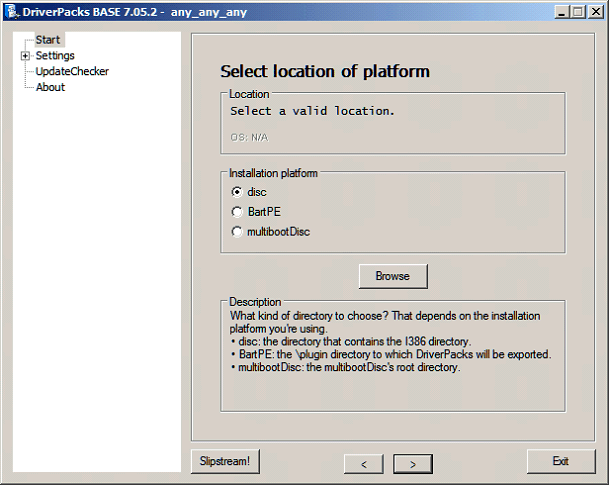
Task: Click the DriverPacks app icon in title bar
Action: point(11,11)
